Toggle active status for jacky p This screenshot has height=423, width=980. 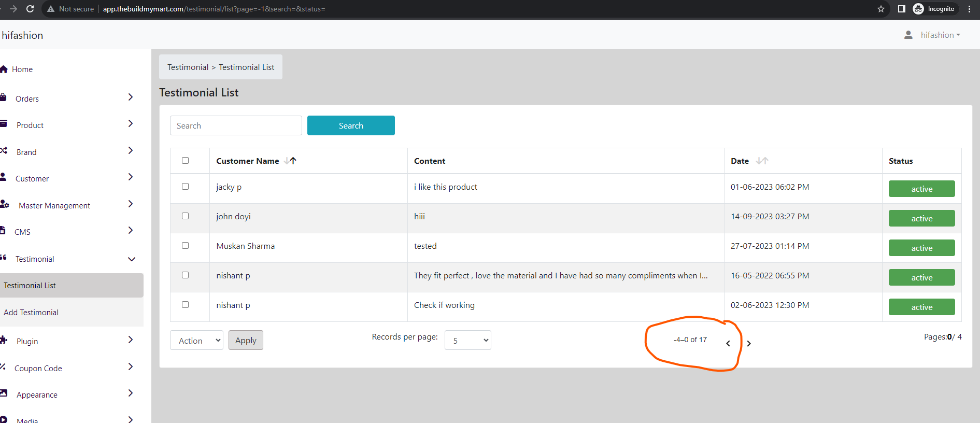coord(921,189)
